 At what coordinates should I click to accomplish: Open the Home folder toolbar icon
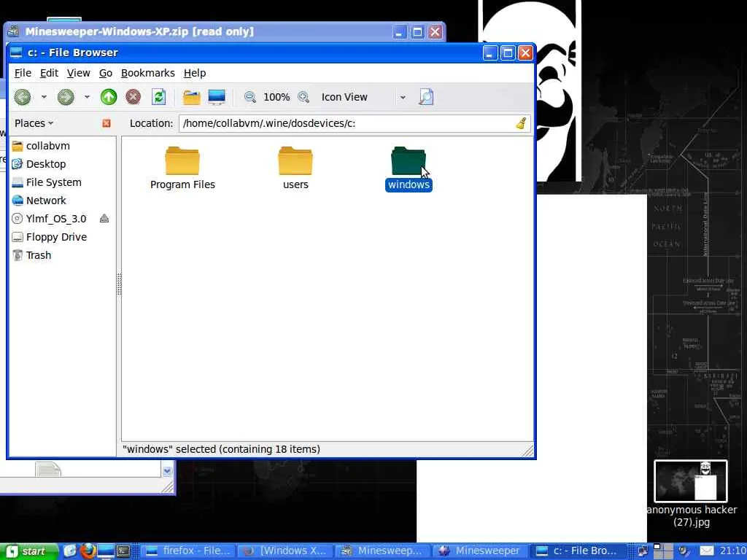[192, 97]
